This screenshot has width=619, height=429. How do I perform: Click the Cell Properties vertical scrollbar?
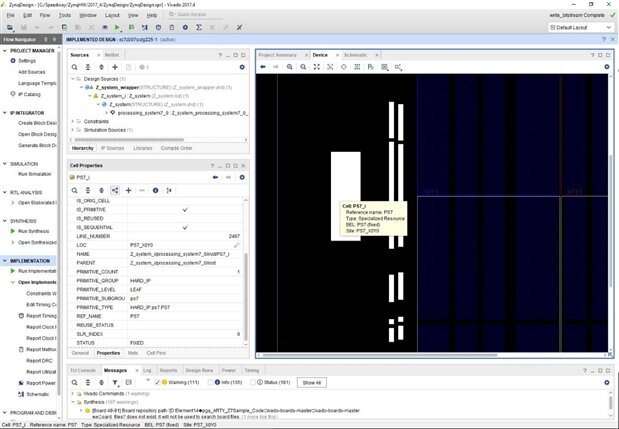pyautogui.click(x=246, y=296)
